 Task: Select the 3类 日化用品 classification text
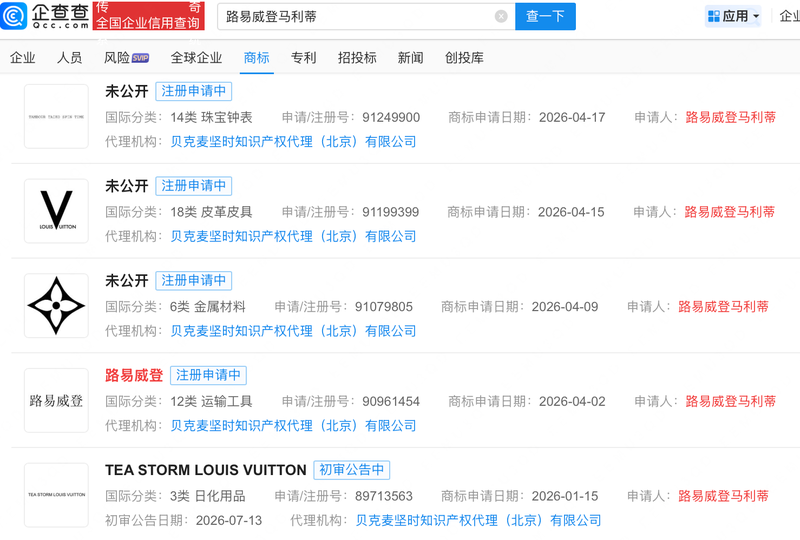208,496
